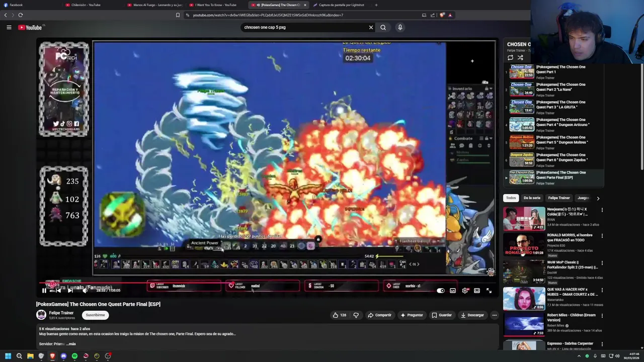Start voice search with microphone icon
The image size is (644, 362).
[x=400, y=27]
